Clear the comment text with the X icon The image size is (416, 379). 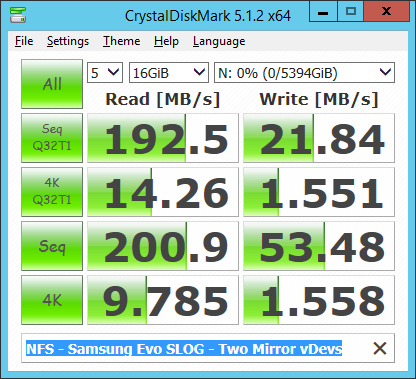[x=380, y=349]
